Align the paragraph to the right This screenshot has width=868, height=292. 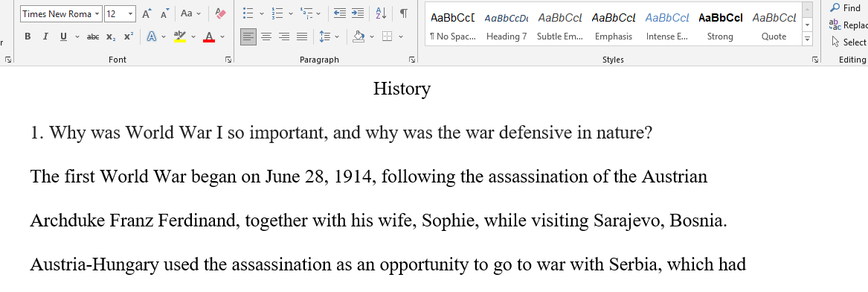284,36
